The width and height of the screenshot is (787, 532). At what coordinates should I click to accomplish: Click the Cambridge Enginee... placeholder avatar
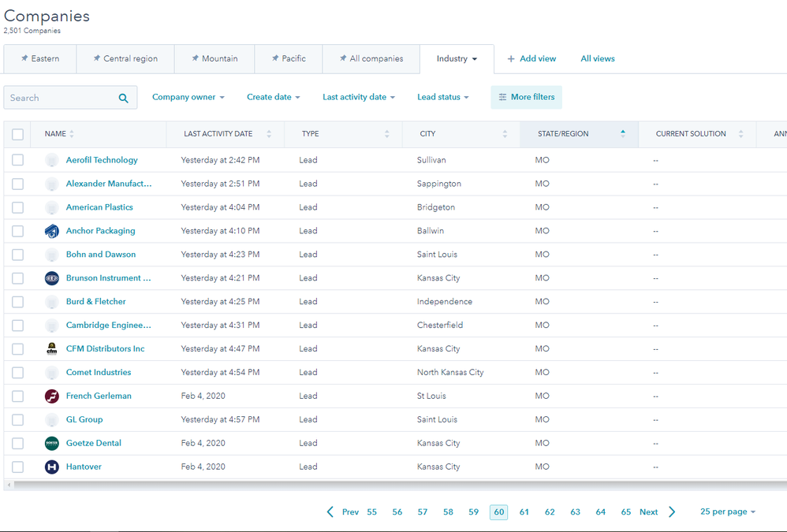(x=52, y=326)
